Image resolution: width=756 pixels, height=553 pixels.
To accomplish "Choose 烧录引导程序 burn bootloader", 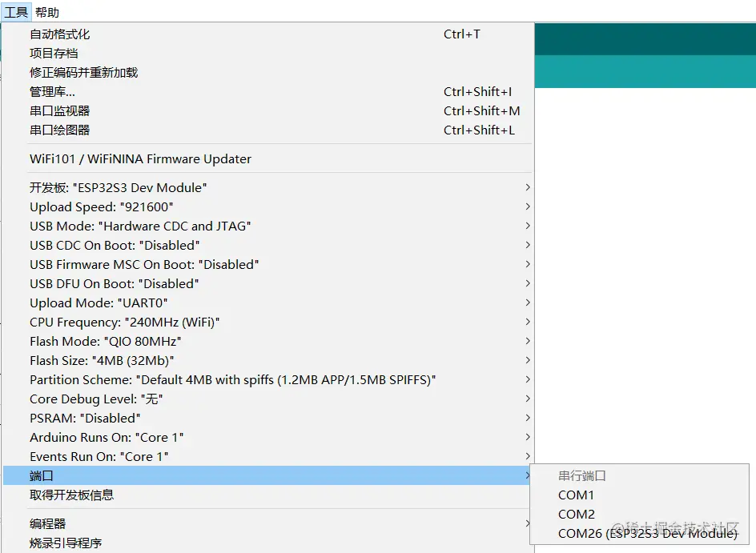I will pyautogui.click(x=268, y=543).
